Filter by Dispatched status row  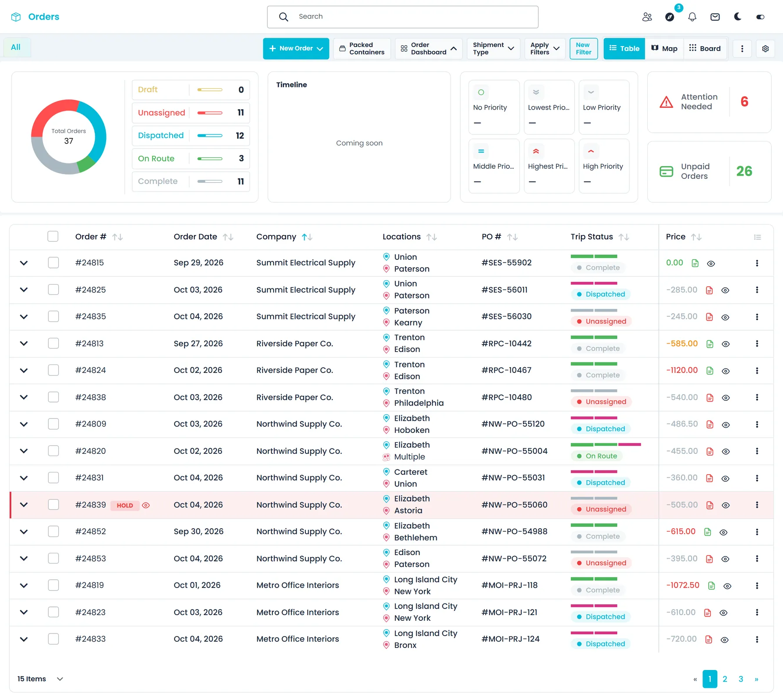pyautogui.click(x=191, y=136)
